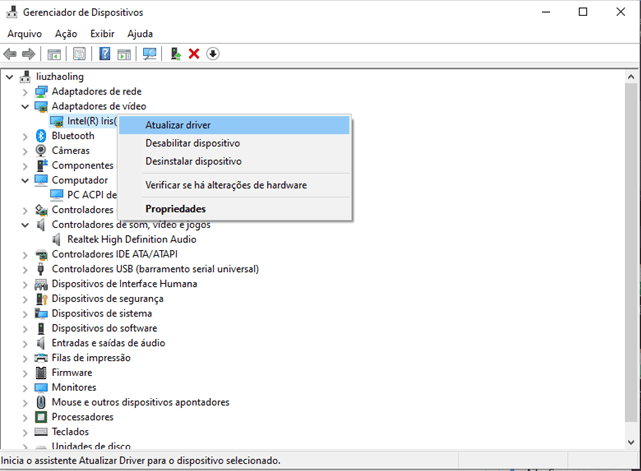Click the Forward arrow toolbar icon
Screen dimensions: 641x471
pyautogui.click(x=29, y=54)
